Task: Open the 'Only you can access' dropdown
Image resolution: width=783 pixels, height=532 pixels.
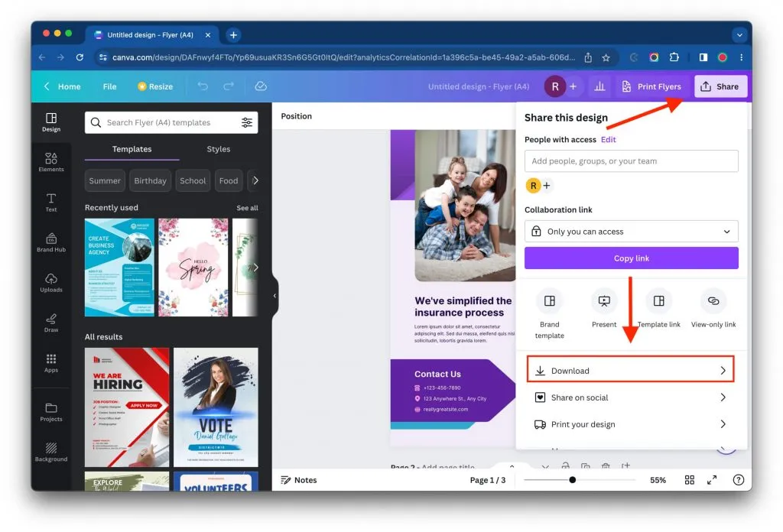Action: pos(630,231)
